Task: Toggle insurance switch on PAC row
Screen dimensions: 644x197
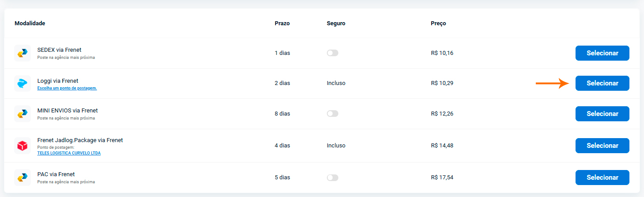Action: (x=332, y=178)
